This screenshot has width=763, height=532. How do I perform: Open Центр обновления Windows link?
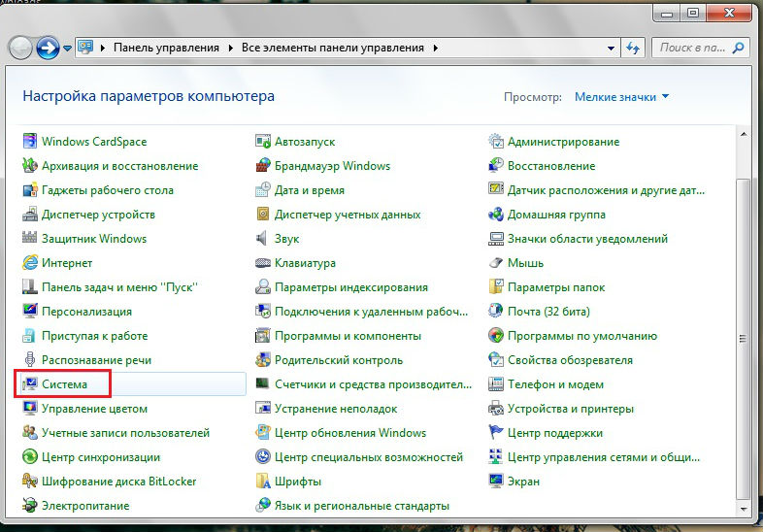point(350,433)
